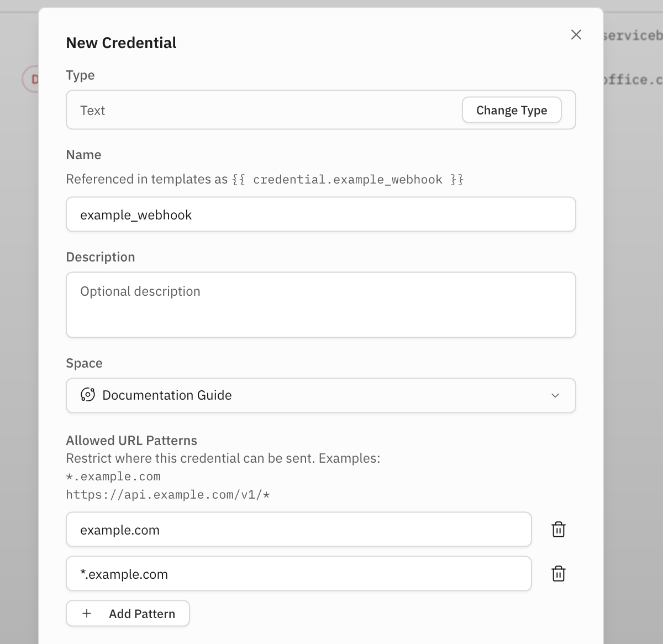Click the plus icon in Add Pattern
This screenshot has width=663, height=644.
87,614
